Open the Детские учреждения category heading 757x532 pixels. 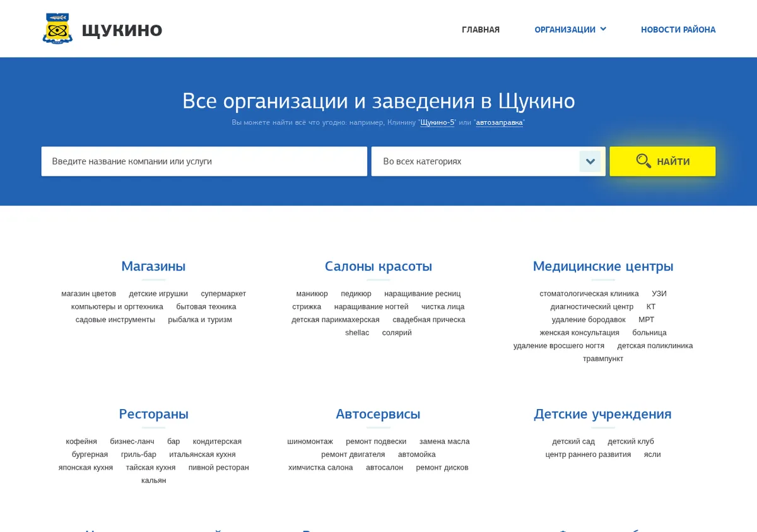click(x=602, y=414)
